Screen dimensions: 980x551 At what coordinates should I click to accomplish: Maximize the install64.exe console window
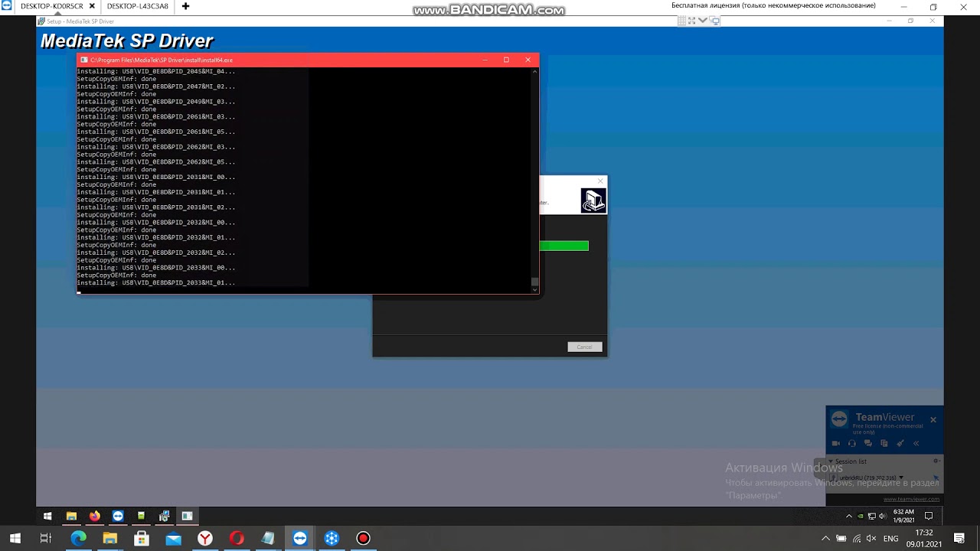tap(506, 60)
